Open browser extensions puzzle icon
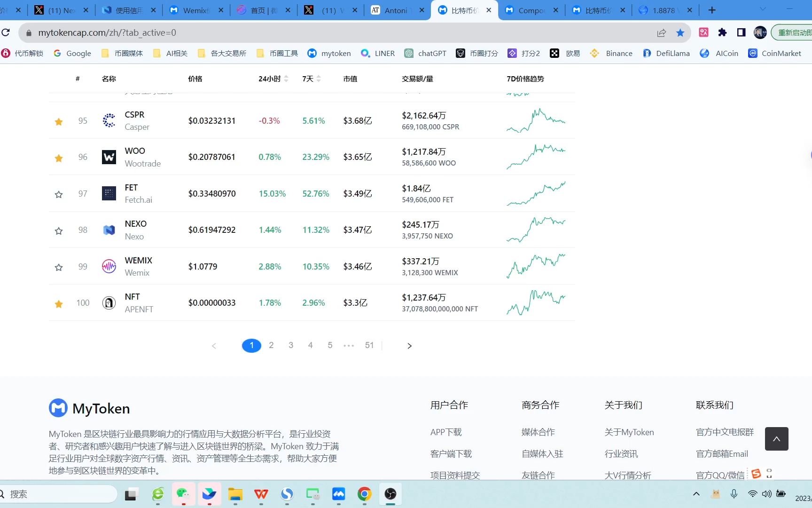812x508 pixels. [722, 32]
